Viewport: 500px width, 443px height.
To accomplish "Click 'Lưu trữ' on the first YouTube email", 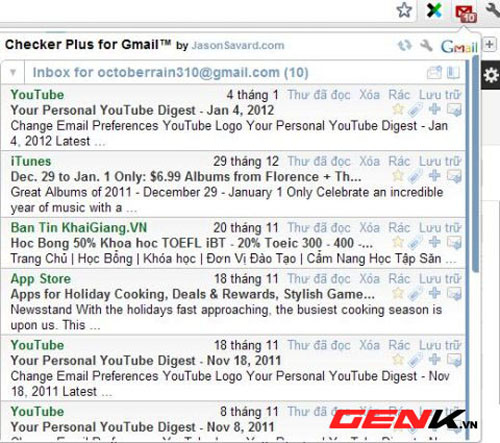I will [440, 95].
